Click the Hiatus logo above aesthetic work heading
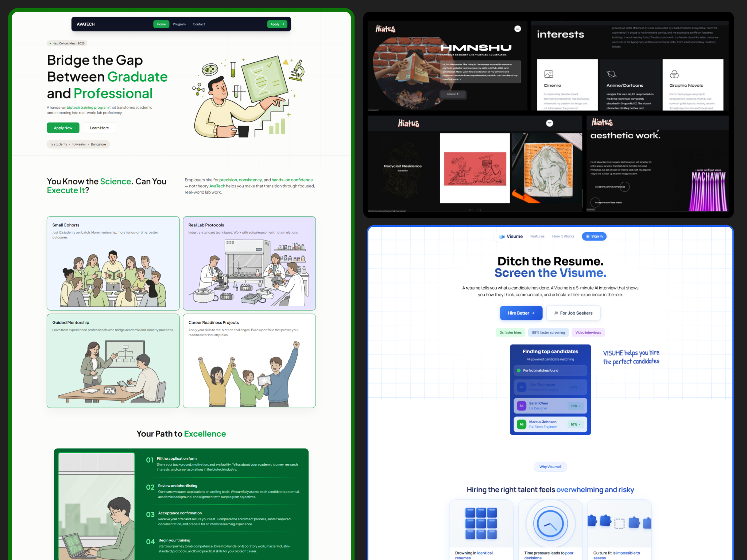This screenshot has height=560, width=747. (602, 122)
